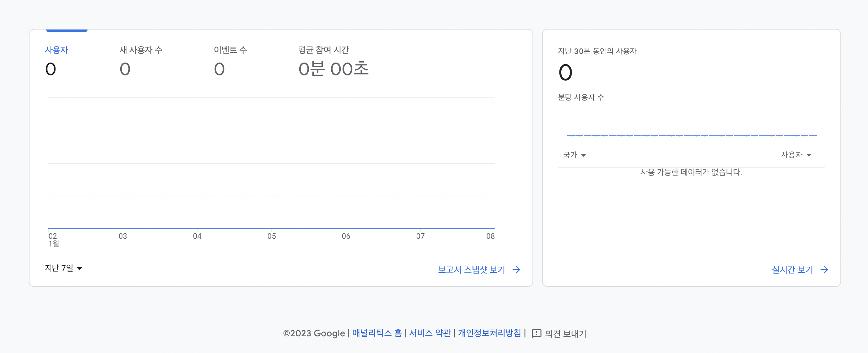Image resolution: width=868 pixels, height=353 pixels.
Task: Click arrow icon next to 보고서 스냅샷 보기
Action: point(516,270)
